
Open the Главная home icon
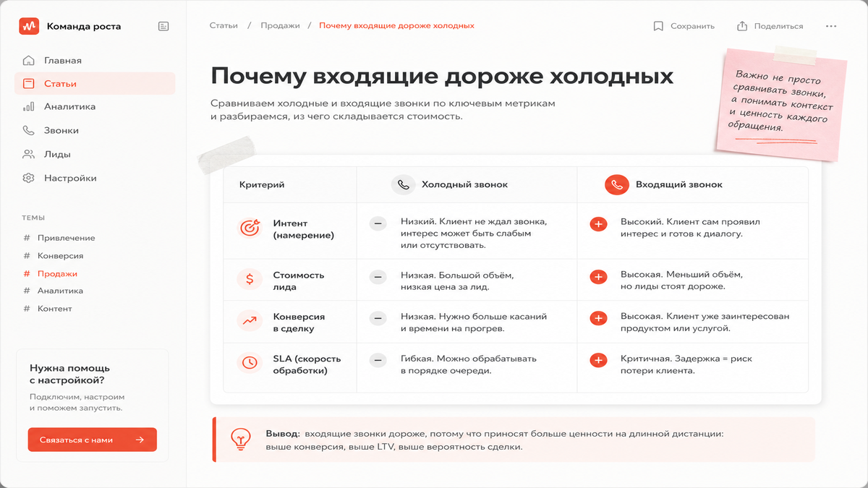29,60
